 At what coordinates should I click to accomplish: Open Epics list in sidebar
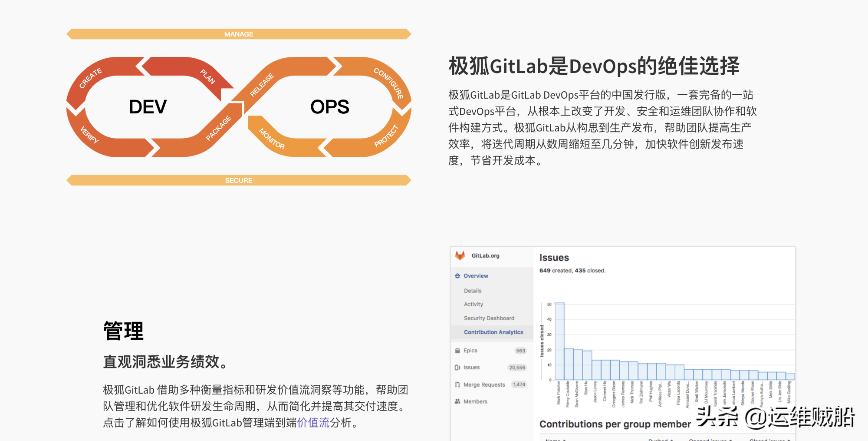(x=470, y=351)
